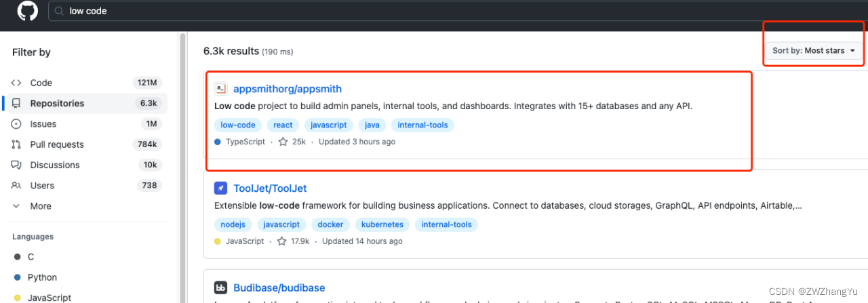
Task: Select the Users filter
Action: [85, 185]
